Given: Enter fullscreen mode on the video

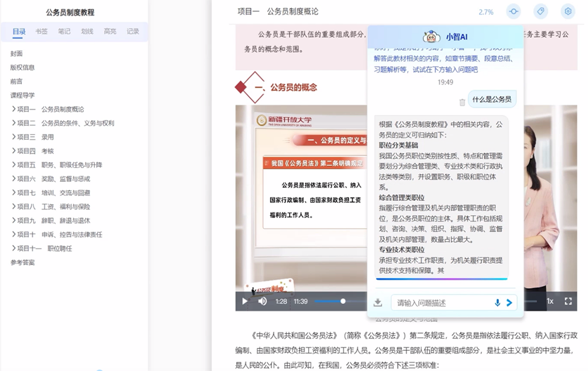Looking at the screenshot, I should click(x=568, y=301).
